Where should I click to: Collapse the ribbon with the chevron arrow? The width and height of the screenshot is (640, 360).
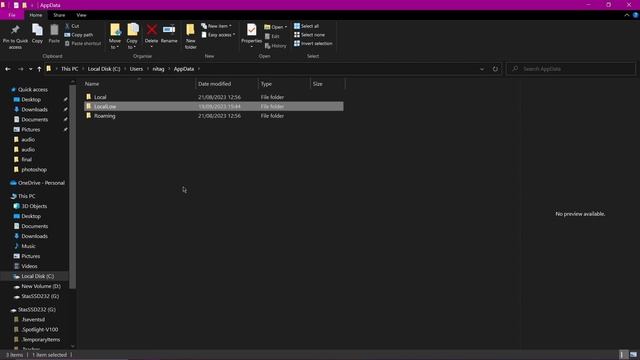[x=627, y=15]
